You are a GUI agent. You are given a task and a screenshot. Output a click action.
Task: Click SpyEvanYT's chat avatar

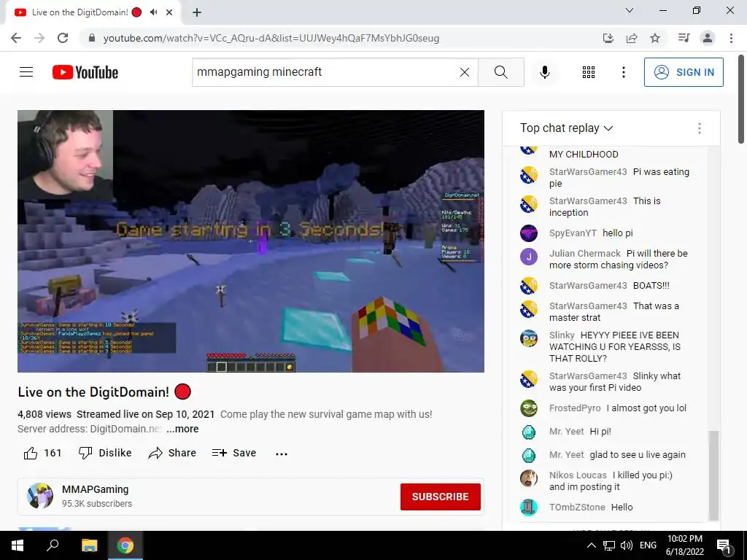pos(529,233)
